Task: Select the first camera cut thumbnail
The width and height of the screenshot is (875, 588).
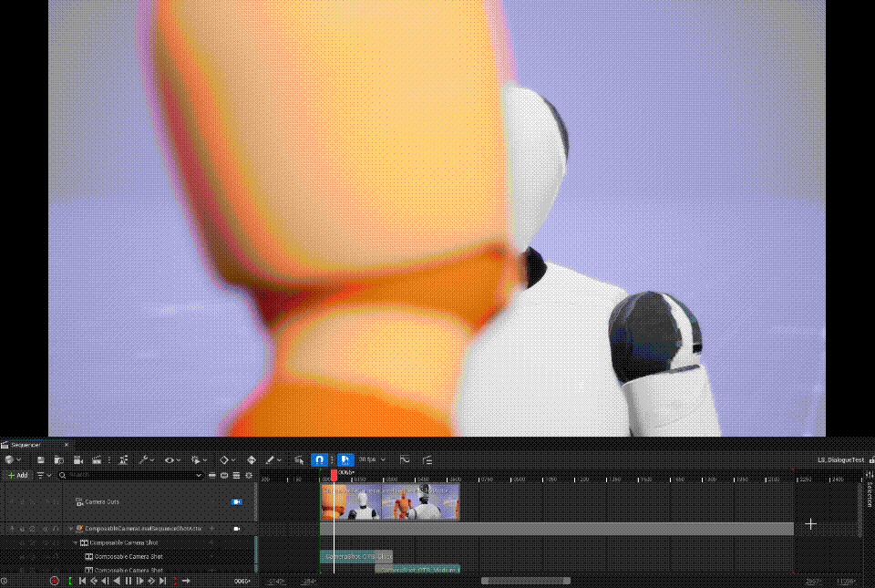Action: pos(350,502)
